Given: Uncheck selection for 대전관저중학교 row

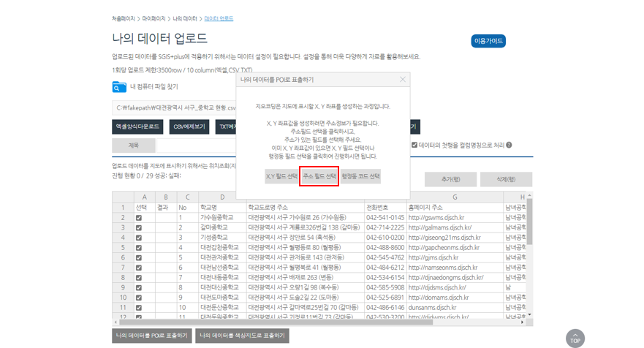Looking at the screenshot, I should [x=139, y=257].
